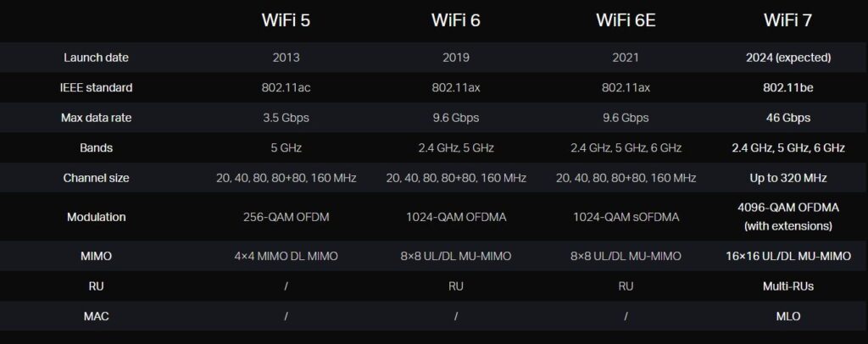Click the Bands row label

(x=96, y=147)
